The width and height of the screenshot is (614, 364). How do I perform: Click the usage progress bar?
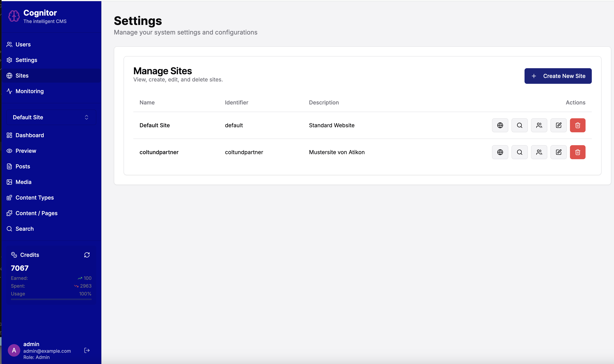(51, 299)
